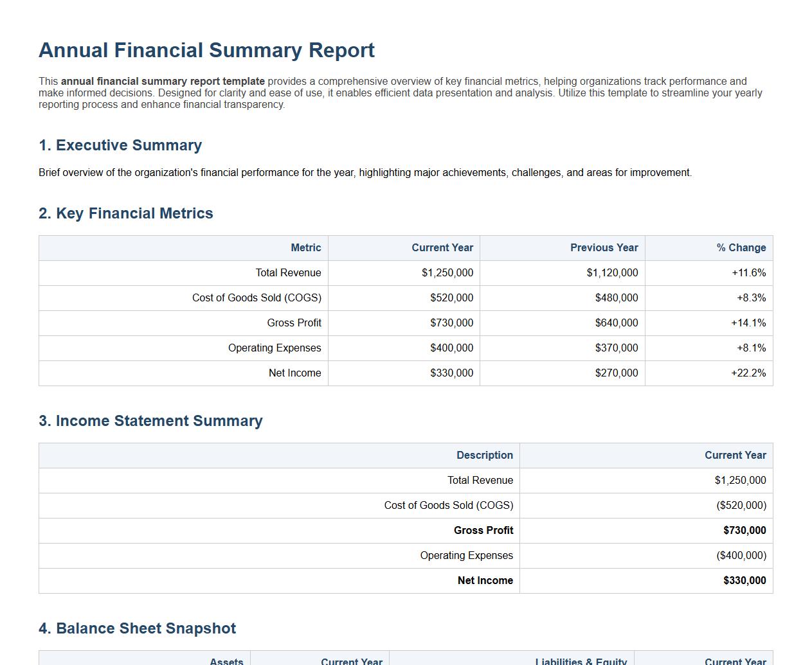Select the Current Year column header
The image size is (812, 665).
(x=442, y=247)
